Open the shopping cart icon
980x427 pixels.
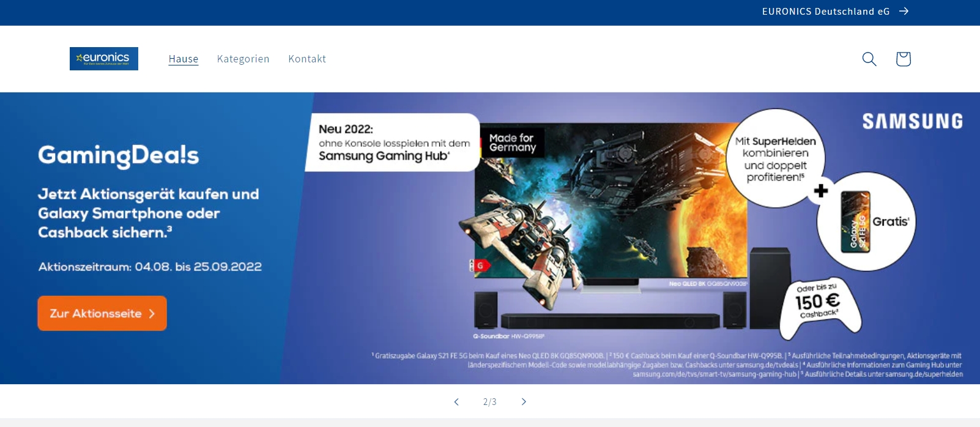904,59
